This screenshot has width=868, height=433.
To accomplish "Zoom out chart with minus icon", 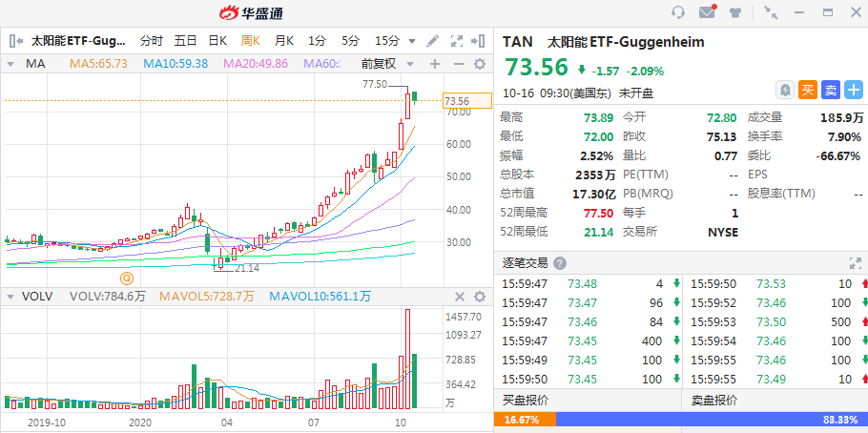I will tap(458, 64).
